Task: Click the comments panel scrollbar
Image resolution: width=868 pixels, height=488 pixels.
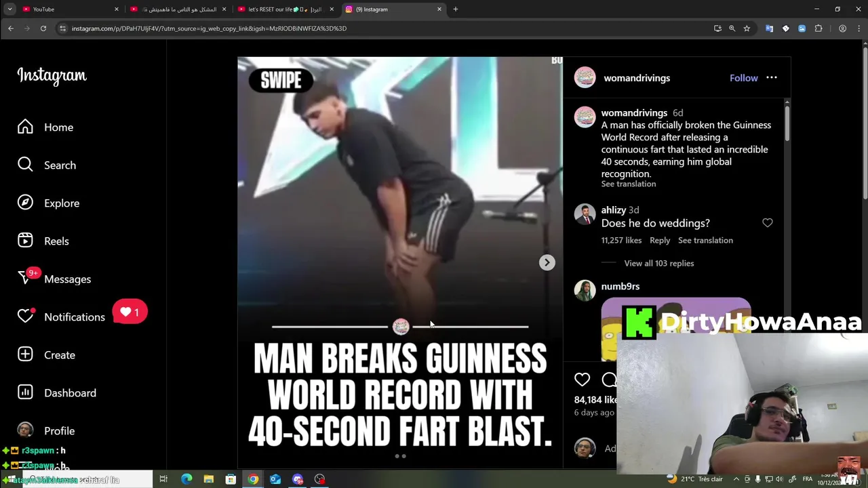Action: tap(787, 122)
